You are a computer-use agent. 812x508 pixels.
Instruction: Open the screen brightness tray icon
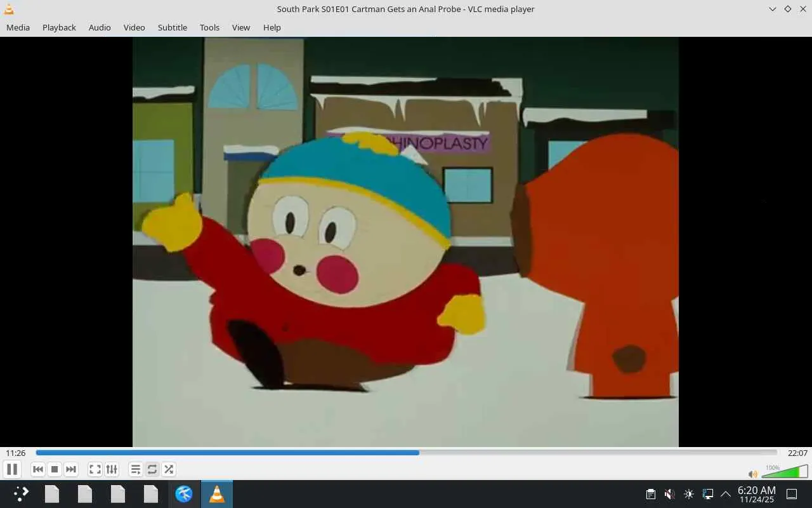pos(689,494)
